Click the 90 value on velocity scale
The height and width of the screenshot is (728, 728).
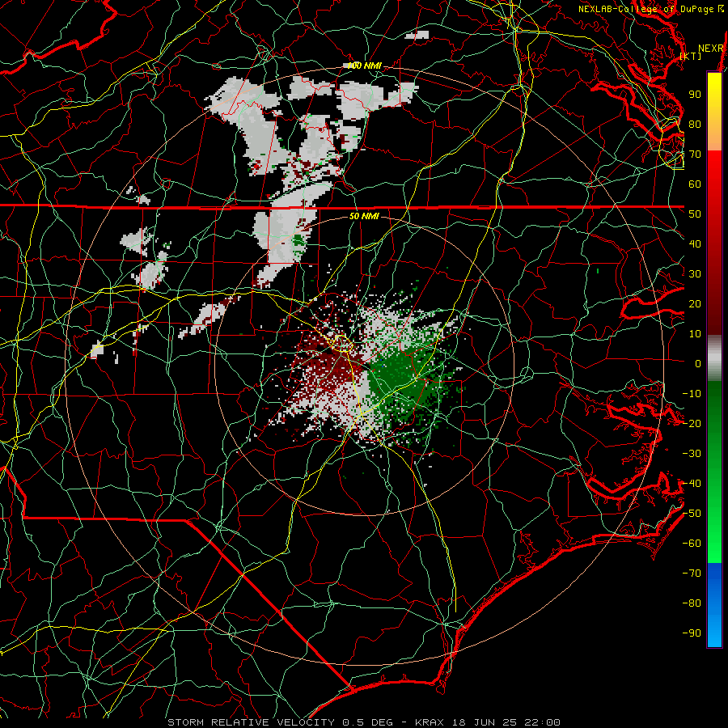[695, 95]
